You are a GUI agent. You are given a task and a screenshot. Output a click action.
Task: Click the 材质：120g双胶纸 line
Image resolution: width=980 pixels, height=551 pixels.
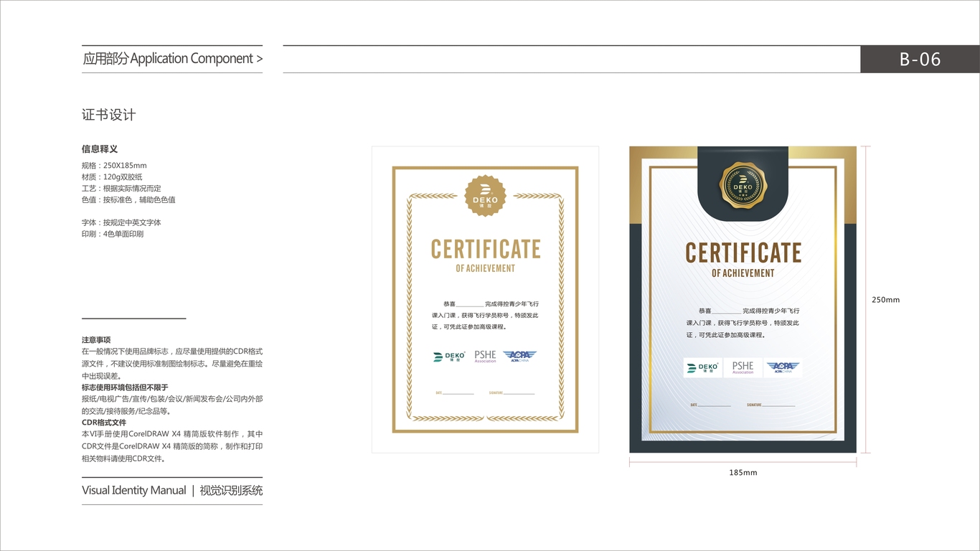coord(112,177)
